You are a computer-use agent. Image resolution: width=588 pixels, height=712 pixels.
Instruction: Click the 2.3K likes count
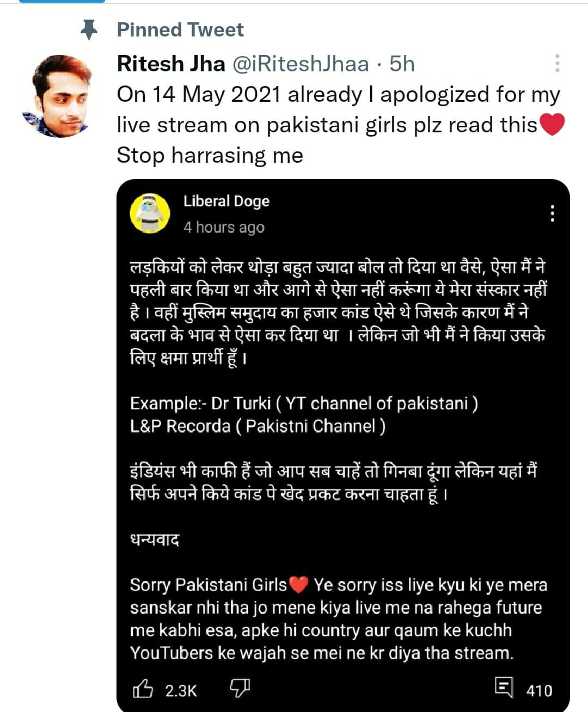pyautogui.click(x=181, y=690)
